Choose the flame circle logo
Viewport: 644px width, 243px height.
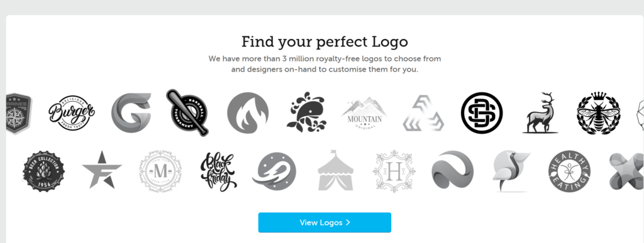[248, 113]
